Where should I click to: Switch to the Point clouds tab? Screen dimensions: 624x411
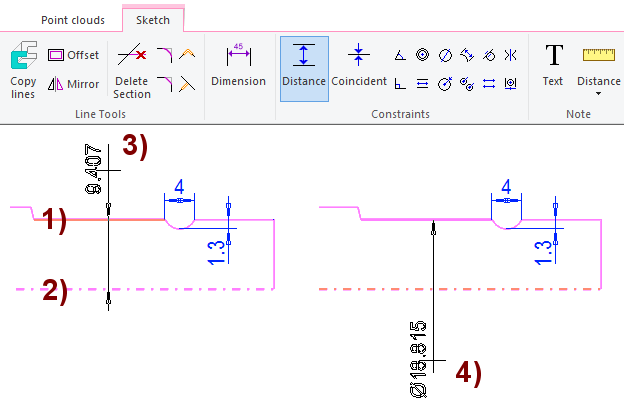pos(73,20)
